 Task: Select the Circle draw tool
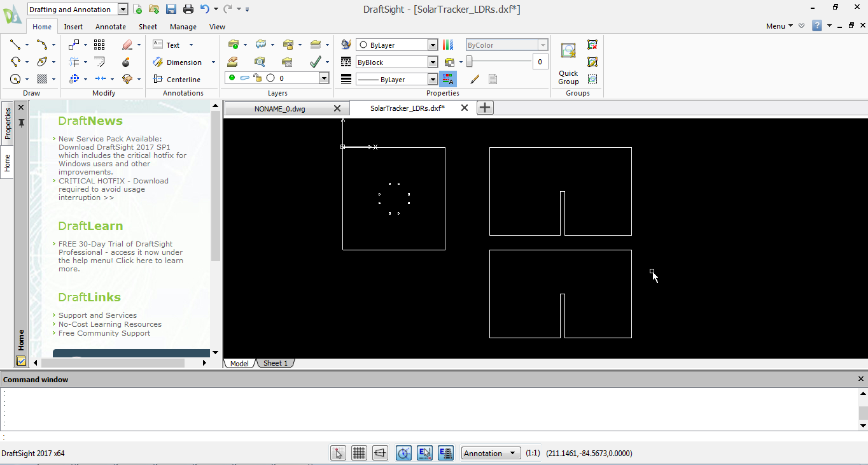click(15, 79)
